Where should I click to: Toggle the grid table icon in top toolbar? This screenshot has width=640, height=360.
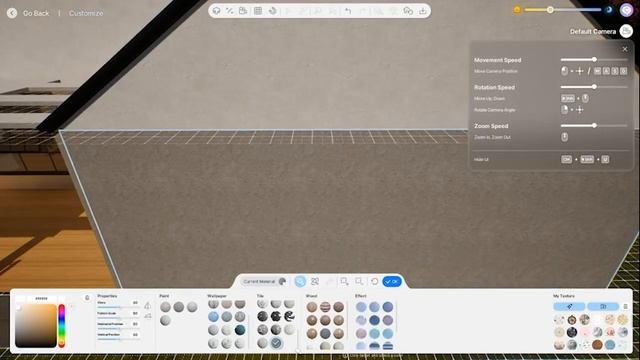(258, 11)
